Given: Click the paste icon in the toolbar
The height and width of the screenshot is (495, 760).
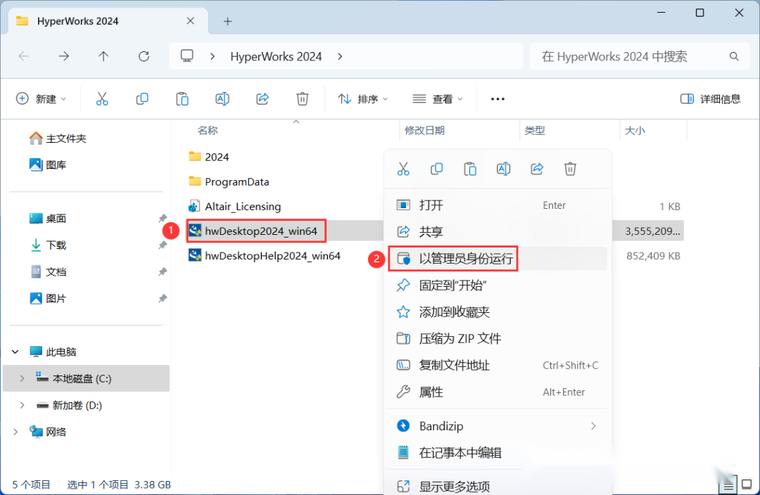Looking at the screenshot, I should click(182, 99).
